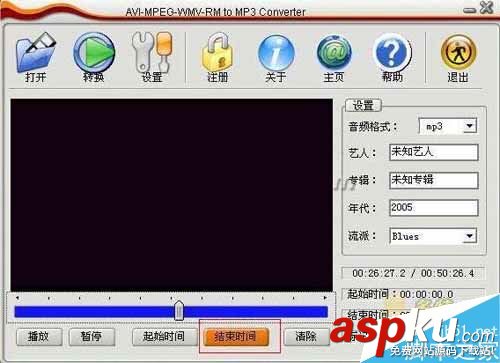
Task: Visit 主页 via the globe icon
Action: (334, 57)
